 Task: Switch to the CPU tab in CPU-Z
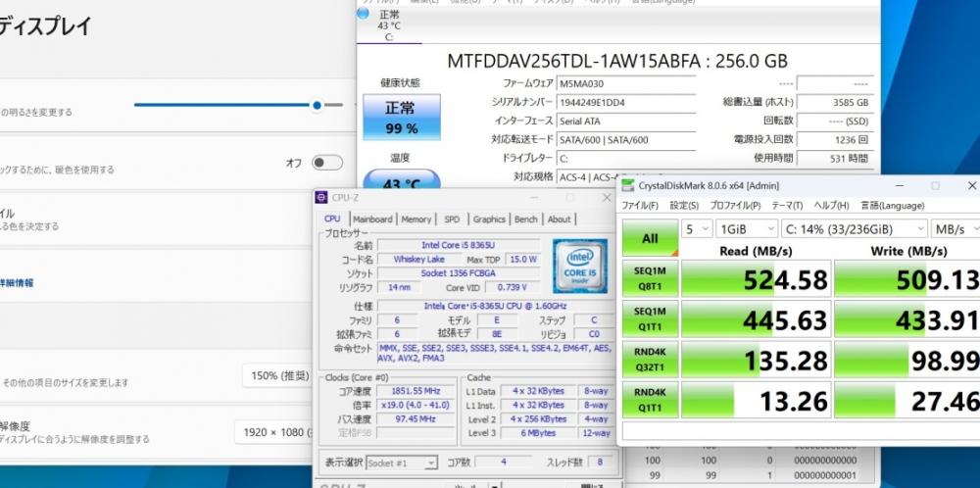pyautogui.click(x=332, y=219)
